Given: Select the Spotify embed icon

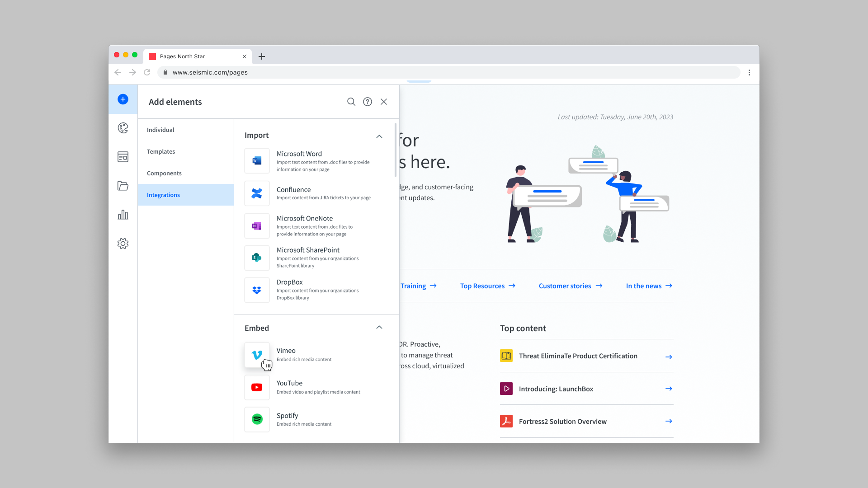Looking at the screenshot, I should 257,419.
